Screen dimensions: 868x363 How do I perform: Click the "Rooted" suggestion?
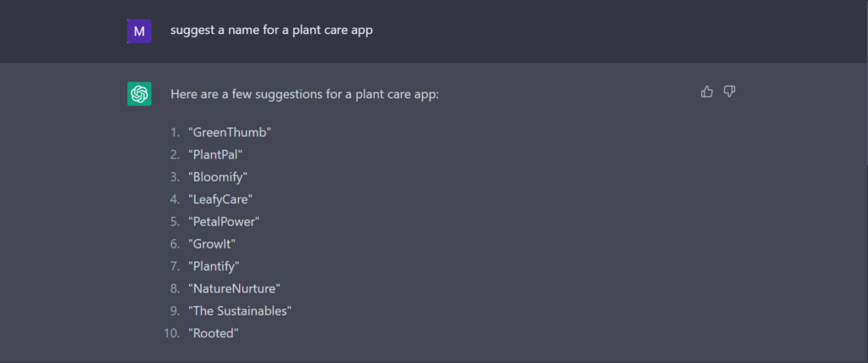pos(214,333)
